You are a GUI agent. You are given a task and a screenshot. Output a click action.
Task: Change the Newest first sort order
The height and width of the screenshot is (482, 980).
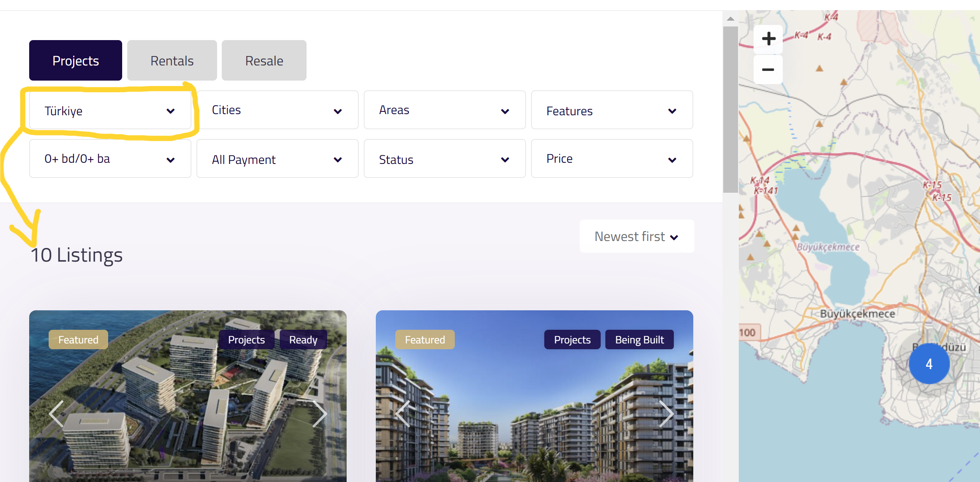pyautogui.click(x=636, y=236)
